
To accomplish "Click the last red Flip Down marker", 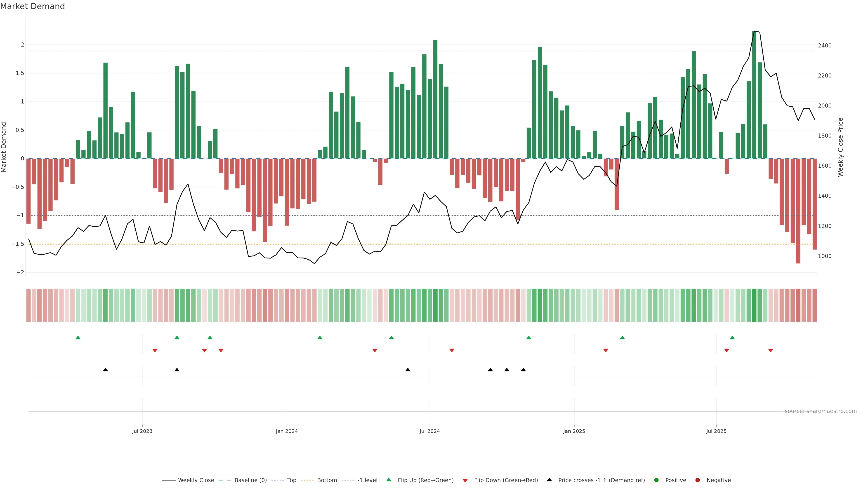I will tap(771, 351).
